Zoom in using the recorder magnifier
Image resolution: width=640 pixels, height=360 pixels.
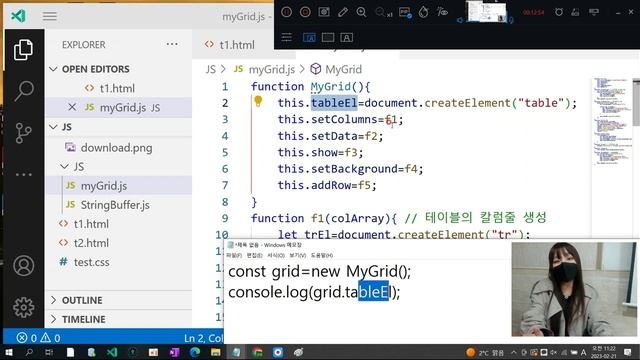click(361, 12)
